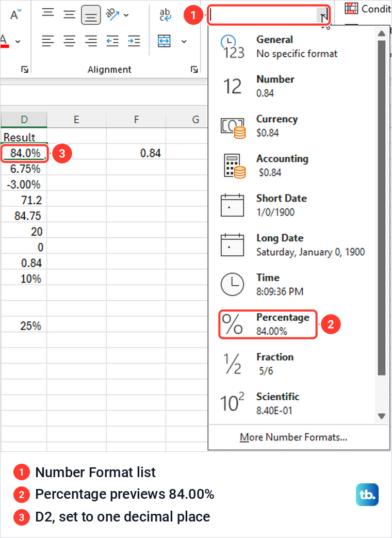Click the format list scroll up arrow
Screen dimensions: 392x538
coord(381,34)
